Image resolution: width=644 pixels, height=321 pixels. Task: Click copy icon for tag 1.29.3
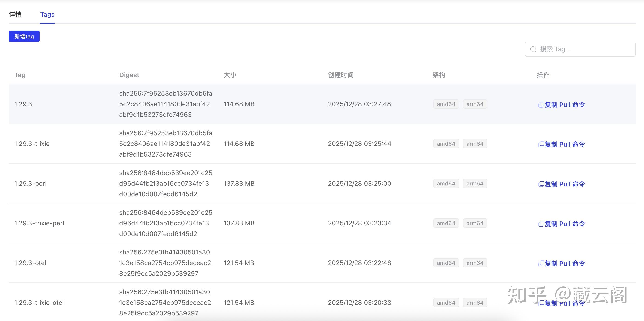(541, 105)
